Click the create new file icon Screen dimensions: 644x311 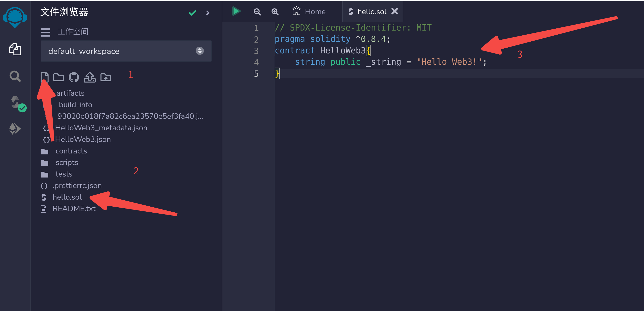click(x=44, y=77)
